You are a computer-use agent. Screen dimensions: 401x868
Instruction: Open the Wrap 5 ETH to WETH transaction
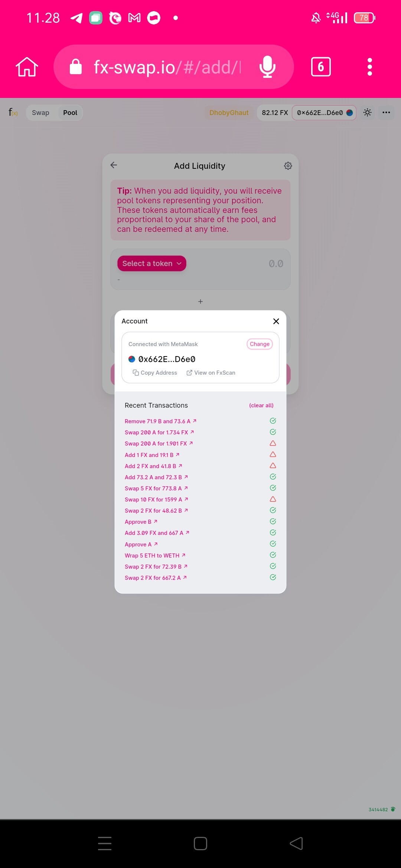155,556
